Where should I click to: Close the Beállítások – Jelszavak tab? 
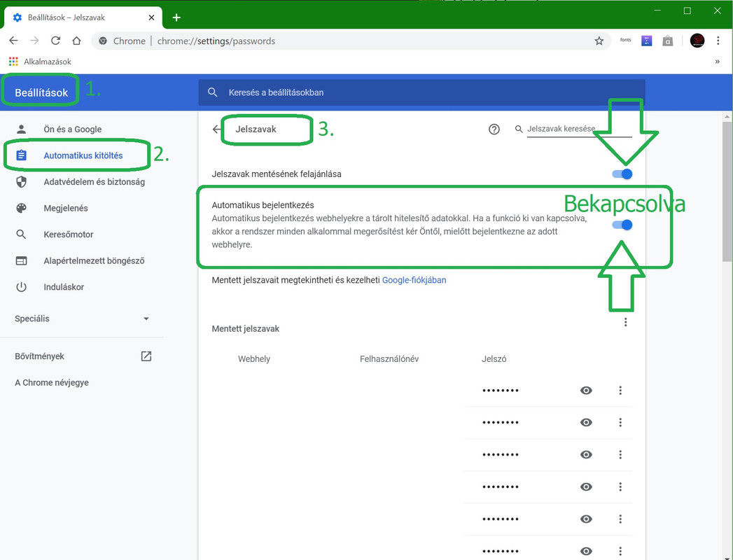[x=151, y=17]
